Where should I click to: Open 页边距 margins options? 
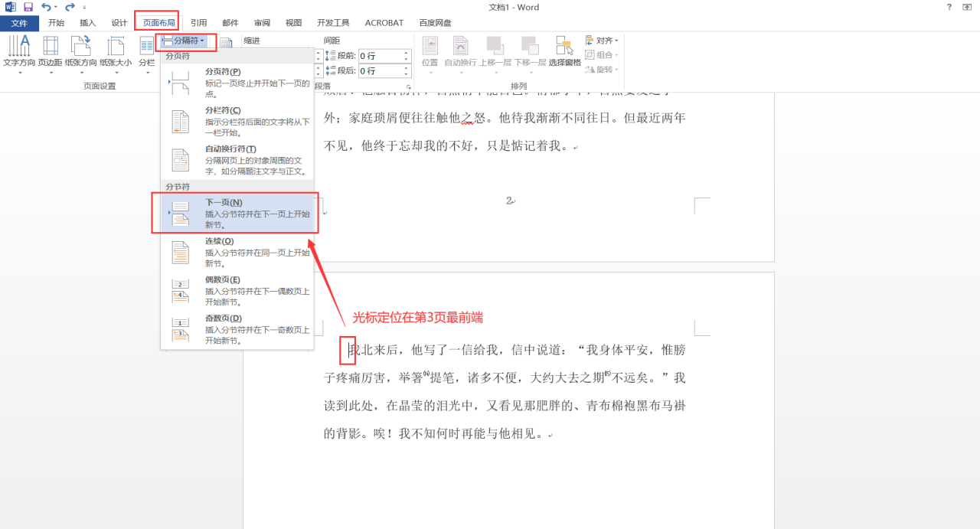coord(51,55)
